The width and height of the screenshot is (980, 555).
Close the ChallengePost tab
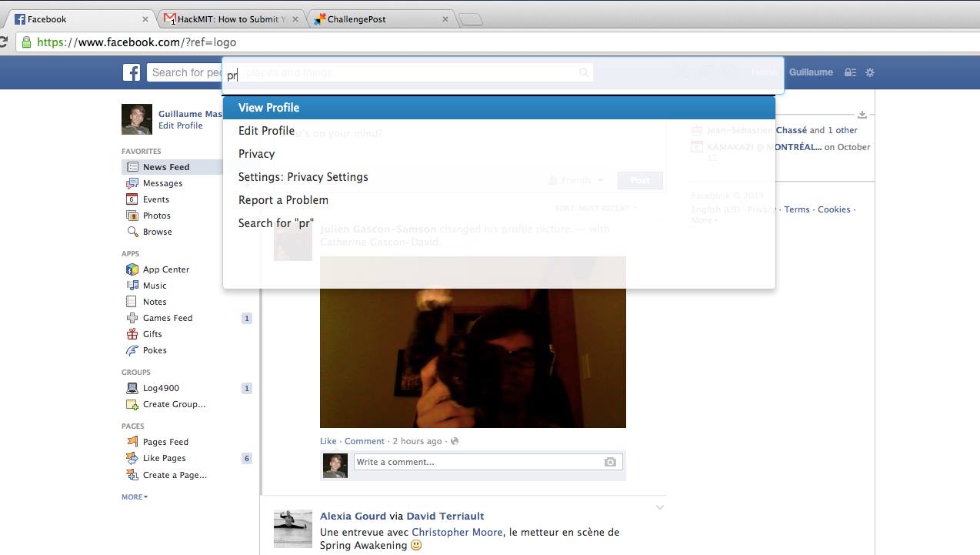445,19
